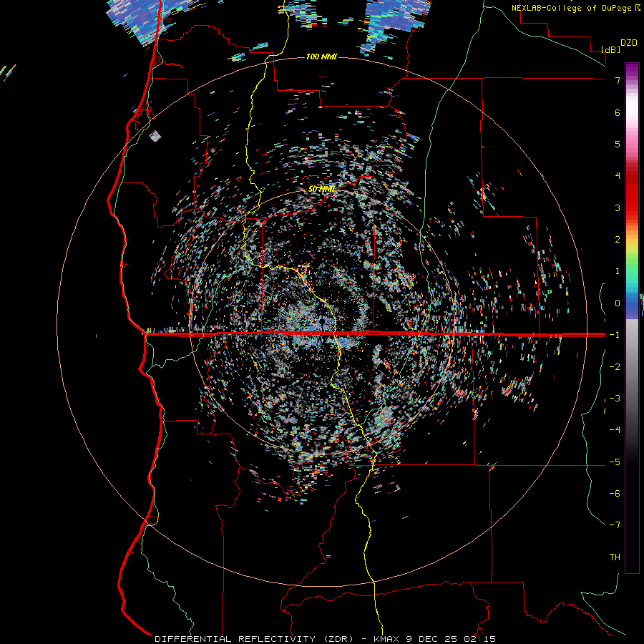Screen dimensions: 644x644
Task: Click the DIFFERENTIAL REFLECTIVITY (ZDR) title text
Action: pos(254,639)
